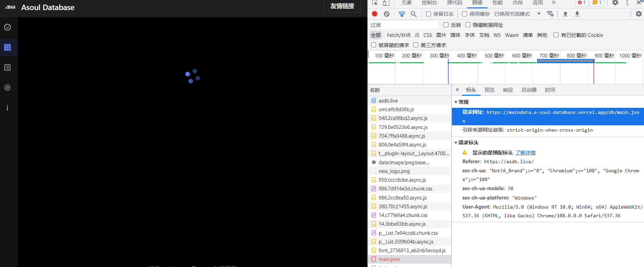Enable 停用缓存 checkbox
Image resolution: width=644 pixels, height=267 pixels.
464,14
